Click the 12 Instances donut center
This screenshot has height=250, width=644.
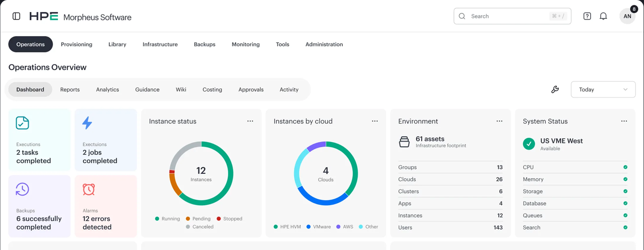pos(201,174)
